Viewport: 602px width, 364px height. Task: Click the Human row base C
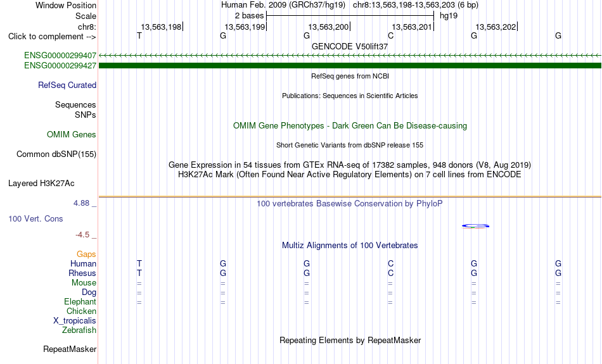(x=390, y=263)
